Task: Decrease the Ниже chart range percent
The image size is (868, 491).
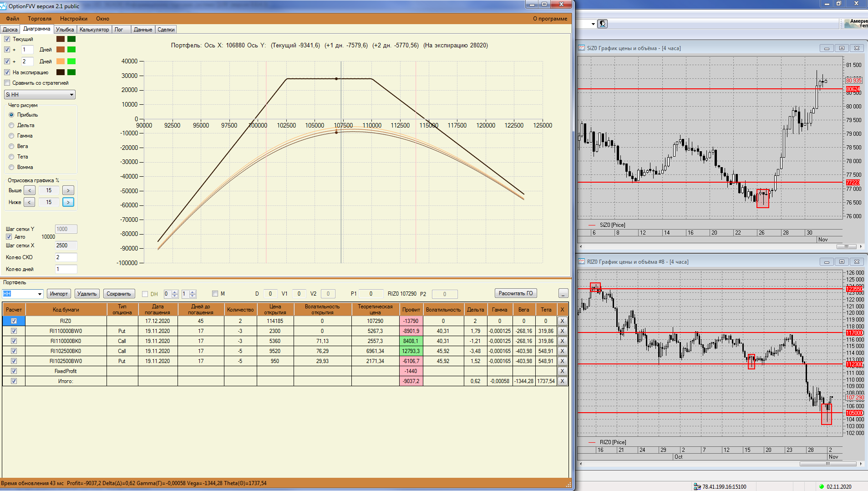Action: tap(30, 202)
